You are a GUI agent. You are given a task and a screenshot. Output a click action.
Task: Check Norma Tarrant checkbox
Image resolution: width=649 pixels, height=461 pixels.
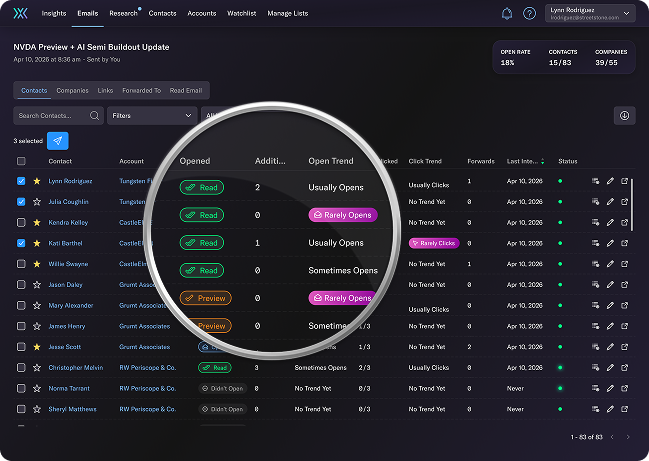[21, 388]
